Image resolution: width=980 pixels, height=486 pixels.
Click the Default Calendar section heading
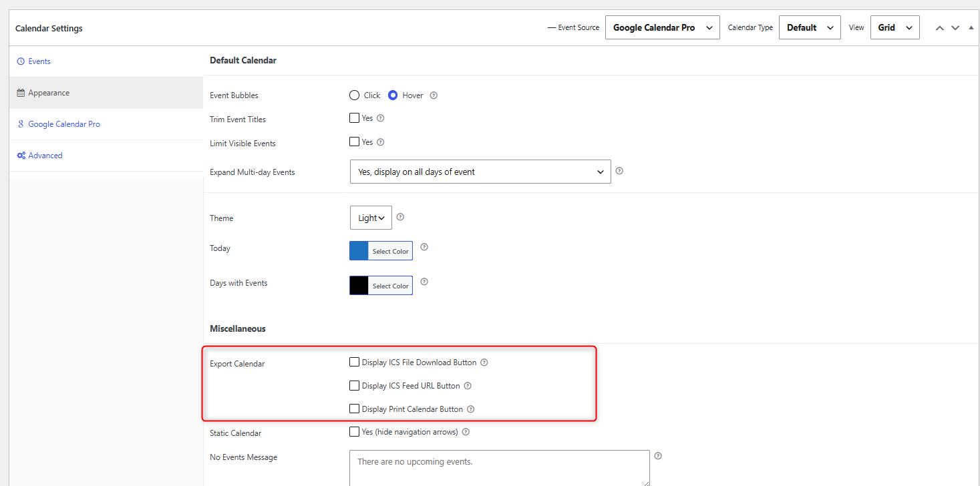(243, 60)
